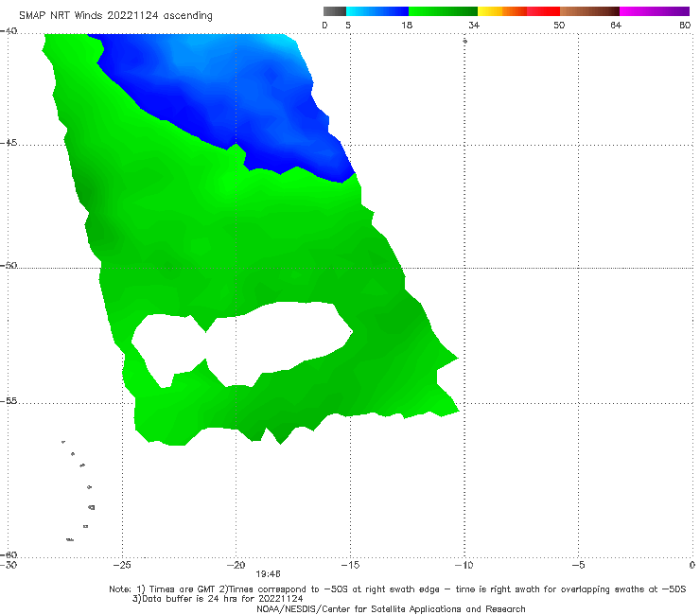Click the longitude label "-15"
Image resolution: width=700 pixels, height=615 pixels.
pyautogui.click(x=350, y=565)
